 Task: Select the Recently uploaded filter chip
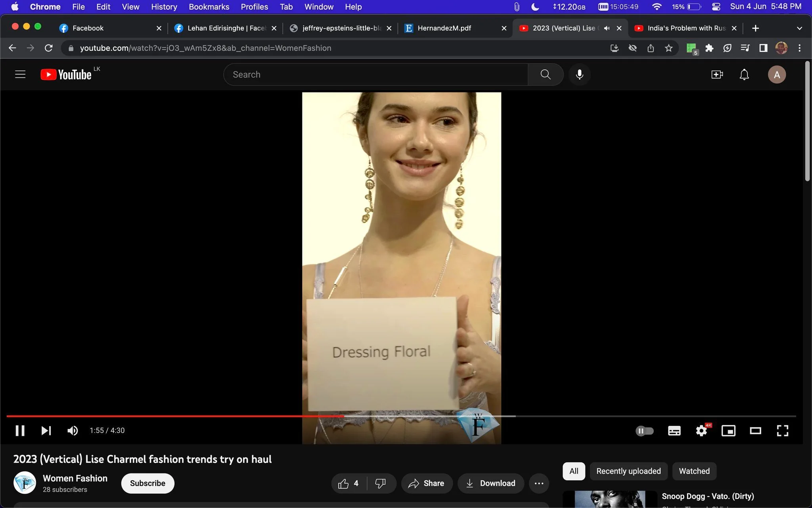click(x=628, y=471)
